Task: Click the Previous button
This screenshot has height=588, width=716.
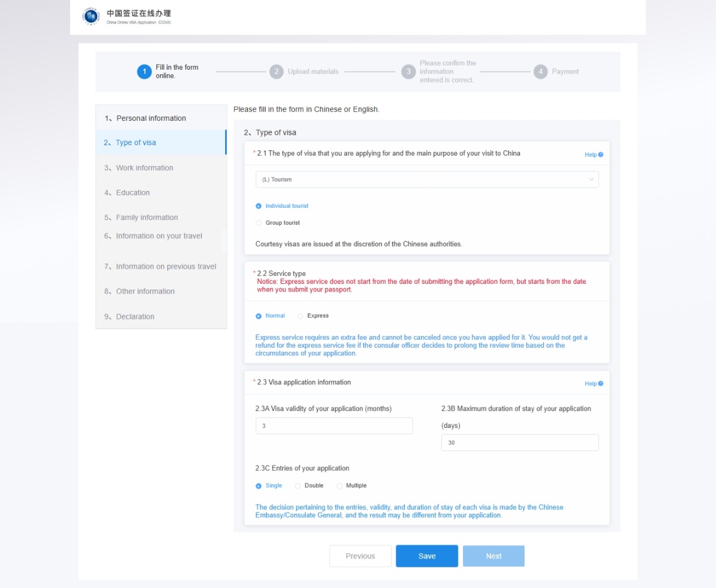Action: (360, 556)
